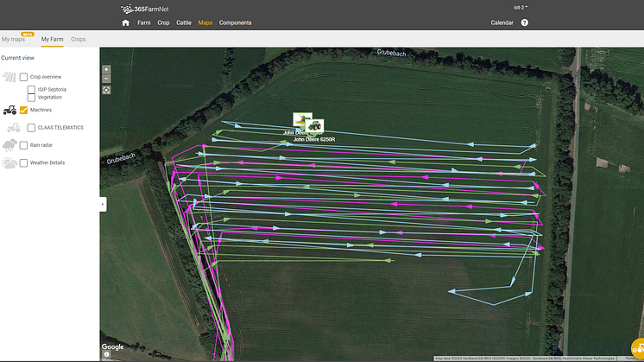Open the Crop menu

(x=163, y=22)
